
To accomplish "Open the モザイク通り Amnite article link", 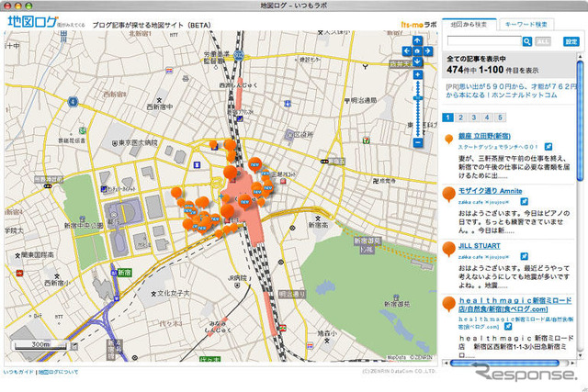I will [490, 191].
